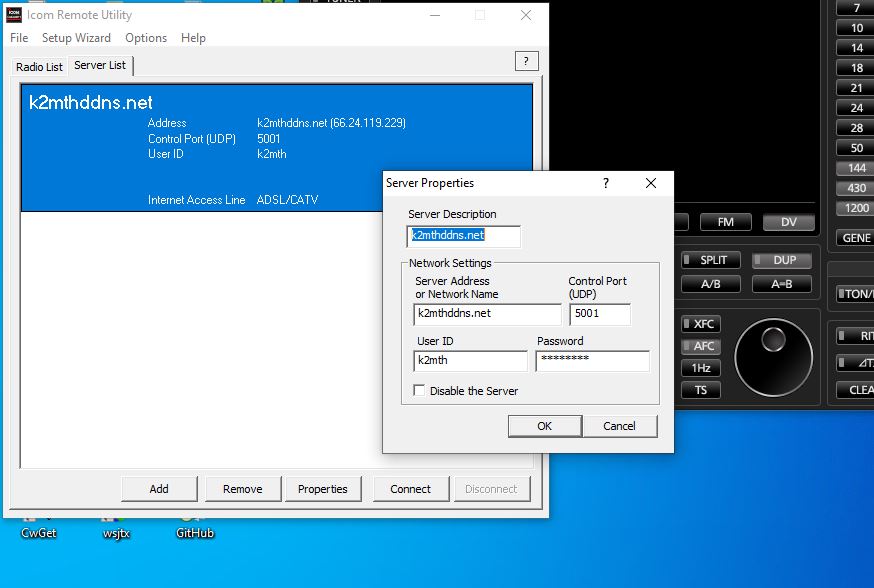Click OK in Server Properties
The image size is (874, 588).
[x=545, y=426]
